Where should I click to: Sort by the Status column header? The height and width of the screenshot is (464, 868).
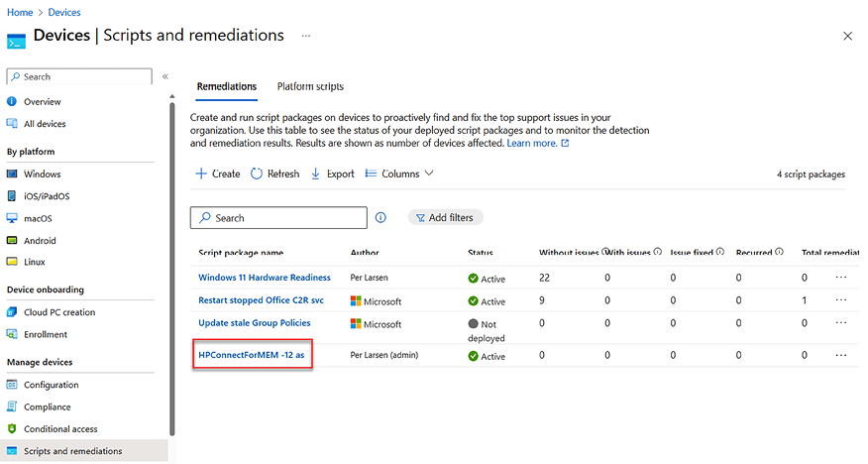[x=480, y=253]
